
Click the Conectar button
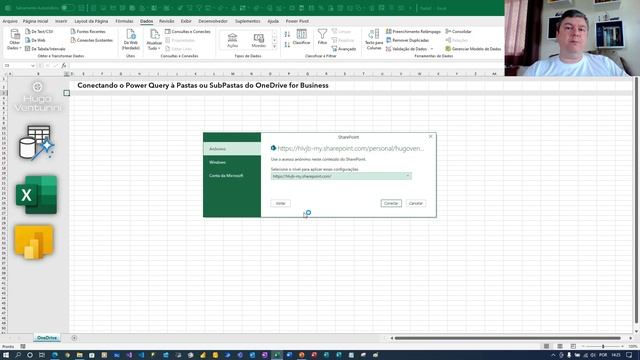pyautogui.click(x=391, y=203)
